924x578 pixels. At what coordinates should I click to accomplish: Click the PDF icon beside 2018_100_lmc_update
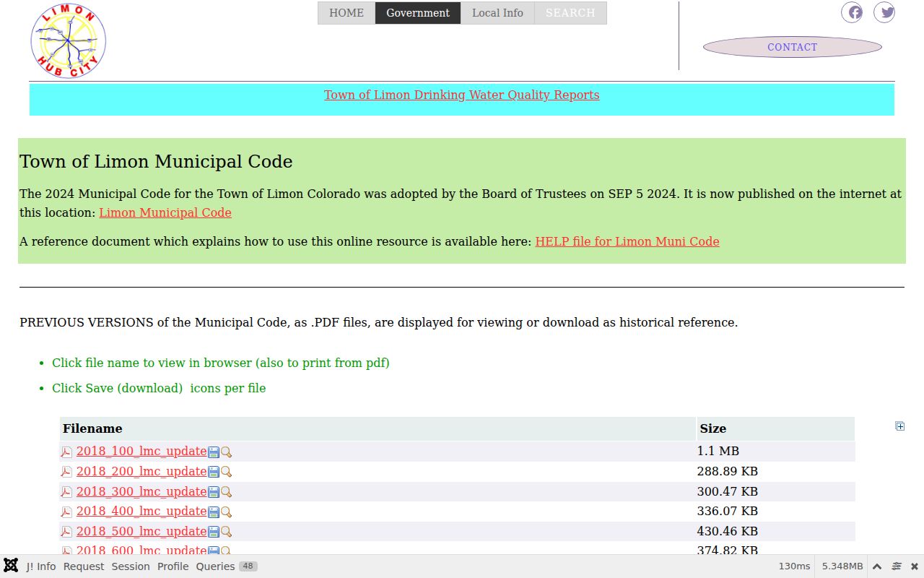coord(66,452)
